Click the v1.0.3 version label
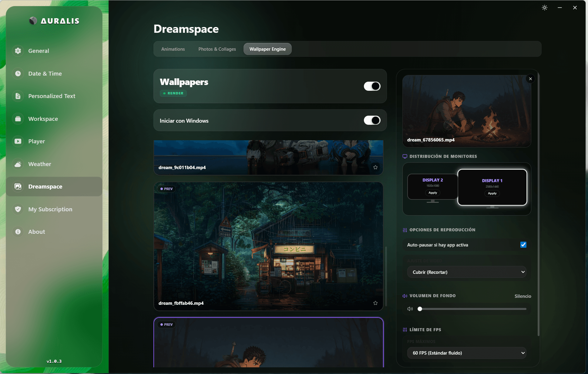The image size is (588, 374). [54, 361]
